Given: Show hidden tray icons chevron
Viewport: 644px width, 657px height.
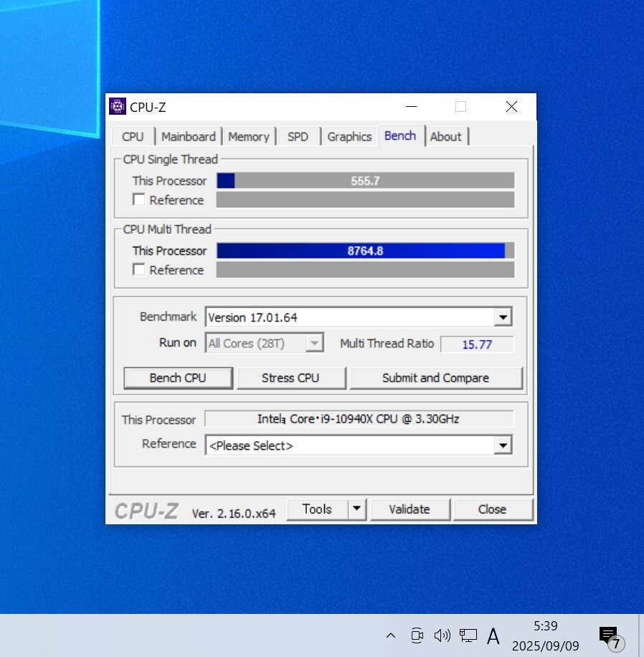Looking at the screenshot, I should click(x=391, y=635).
